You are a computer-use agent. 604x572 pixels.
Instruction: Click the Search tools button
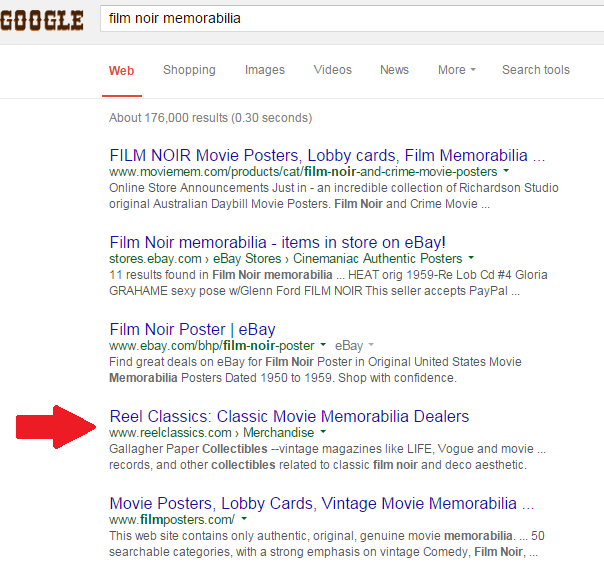[x=536, y=70]
